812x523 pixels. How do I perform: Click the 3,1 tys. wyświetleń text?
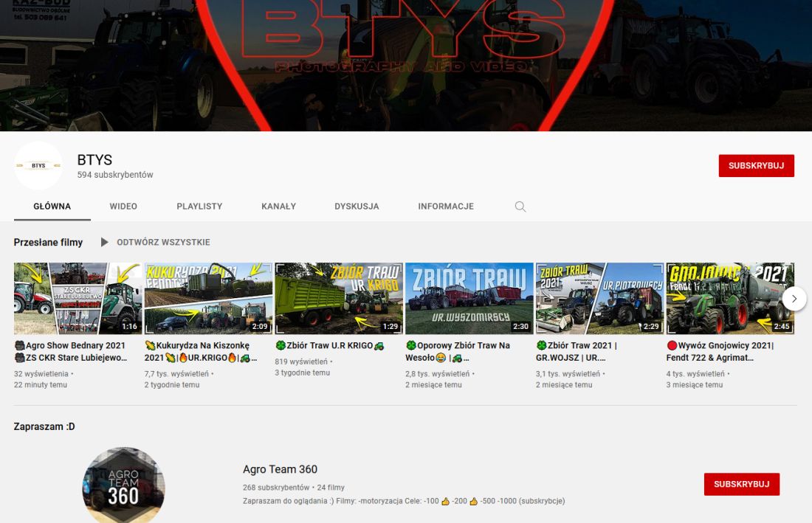(x=568, y=373)
